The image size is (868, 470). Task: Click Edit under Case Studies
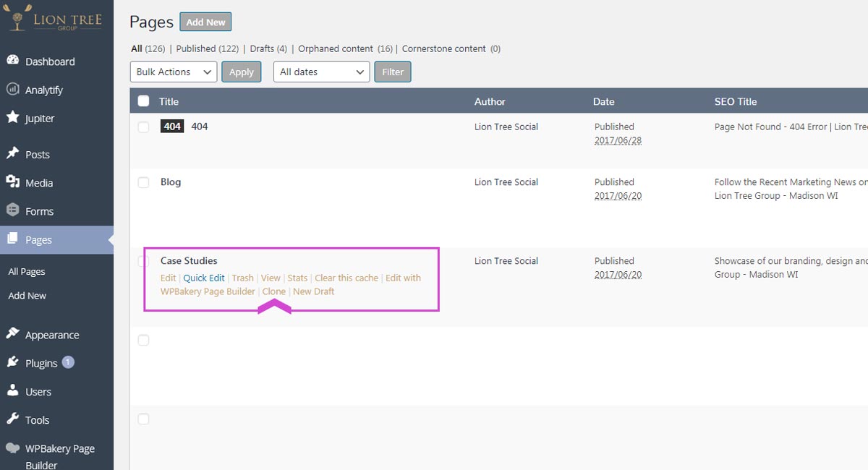click(x=168, y=278)
